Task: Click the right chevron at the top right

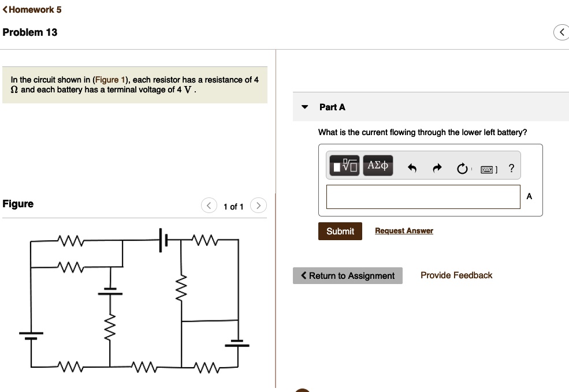Action: pyautogui.click(x=561, y=32)
